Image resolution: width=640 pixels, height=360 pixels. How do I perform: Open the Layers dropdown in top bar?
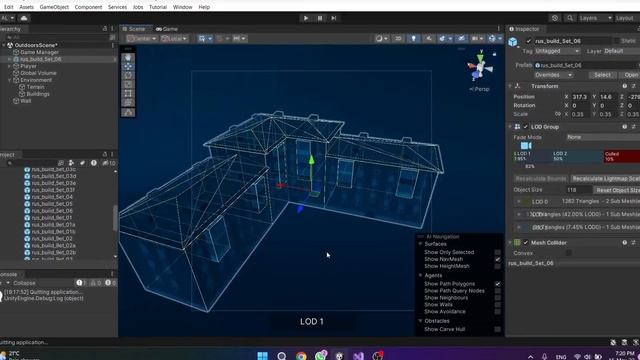(596, 18)
